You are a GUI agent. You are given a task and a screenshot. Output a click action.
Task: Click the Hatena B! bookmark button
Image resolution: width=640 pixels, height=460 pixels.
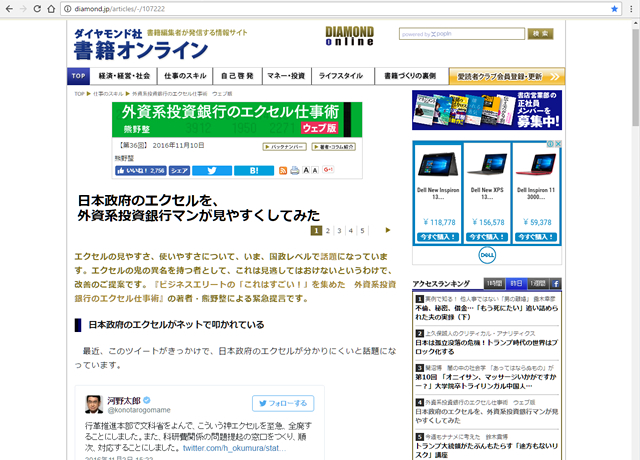pos(253,171)
